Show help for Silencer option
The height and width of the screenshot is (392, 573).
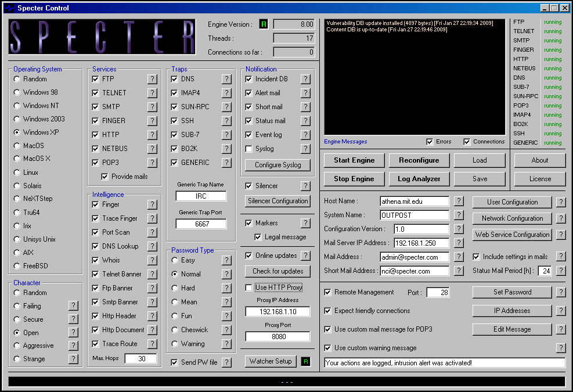click(x=305, y=186)
